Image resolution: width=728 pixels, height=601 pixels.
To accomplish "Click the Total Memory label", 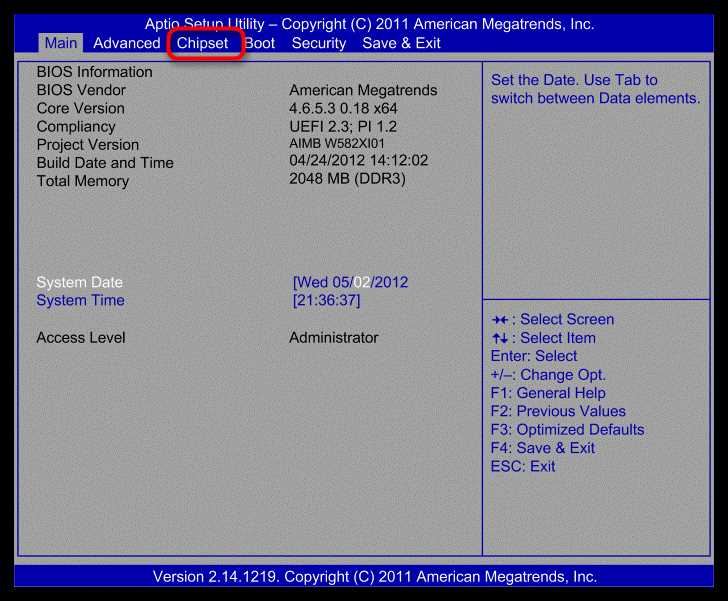I will coord(83,181).
